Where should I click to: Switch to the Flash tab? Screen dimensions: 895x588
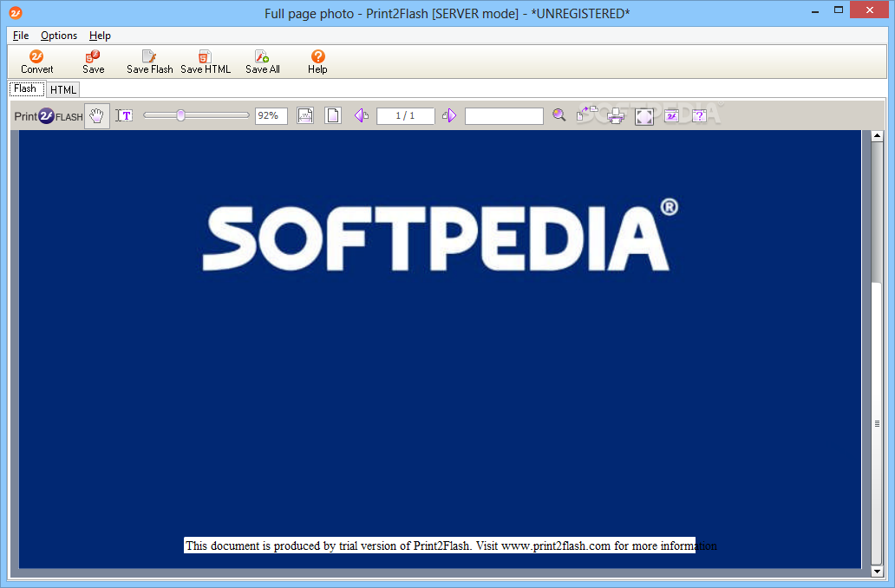(x=26, y=89)
